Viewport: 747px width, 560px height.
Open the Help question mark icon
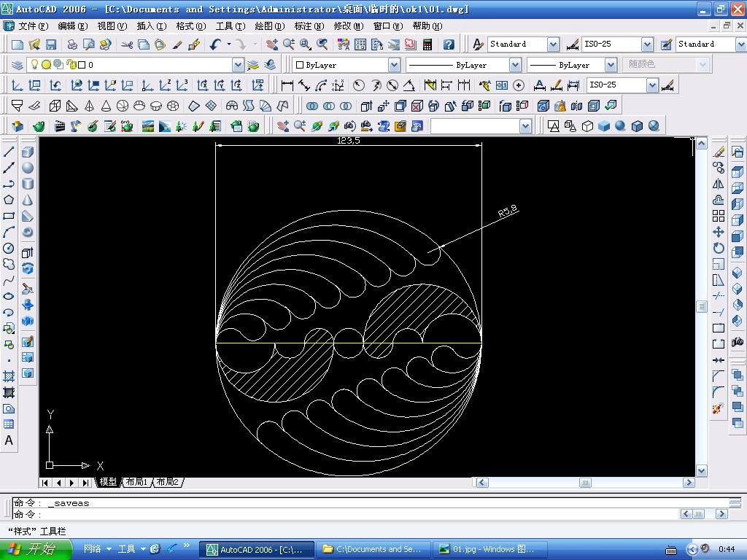click(x=449, y=44)
